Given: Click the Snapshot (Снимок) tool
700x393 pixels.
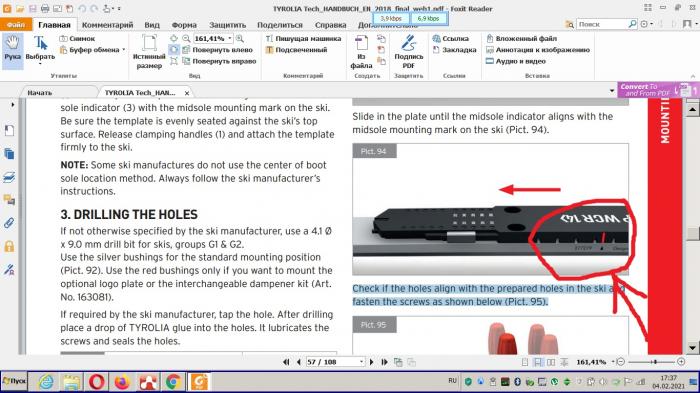Looking at the screenshot, I should pos(77,38).
